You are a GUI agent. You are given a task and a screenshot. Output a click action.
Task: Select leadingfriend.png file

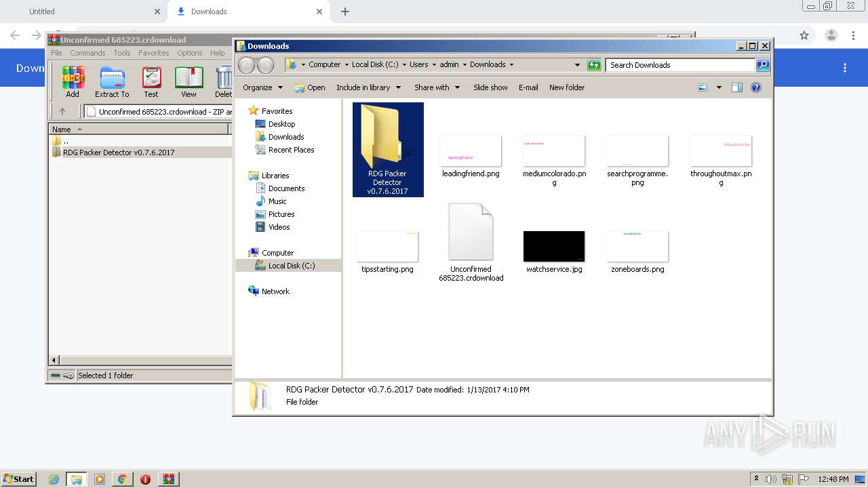[x=471, y=157]
